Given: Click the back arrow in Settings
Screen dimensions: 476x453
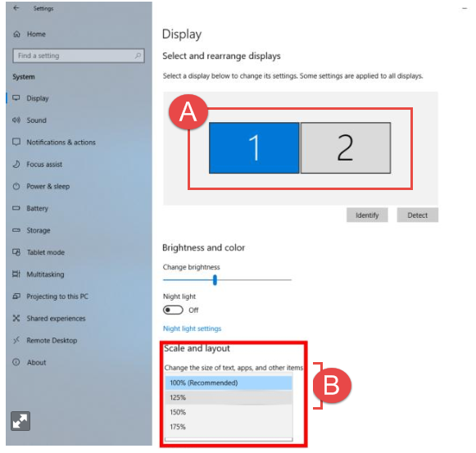Looking at the screenshot, I should [x=16, y=8].
